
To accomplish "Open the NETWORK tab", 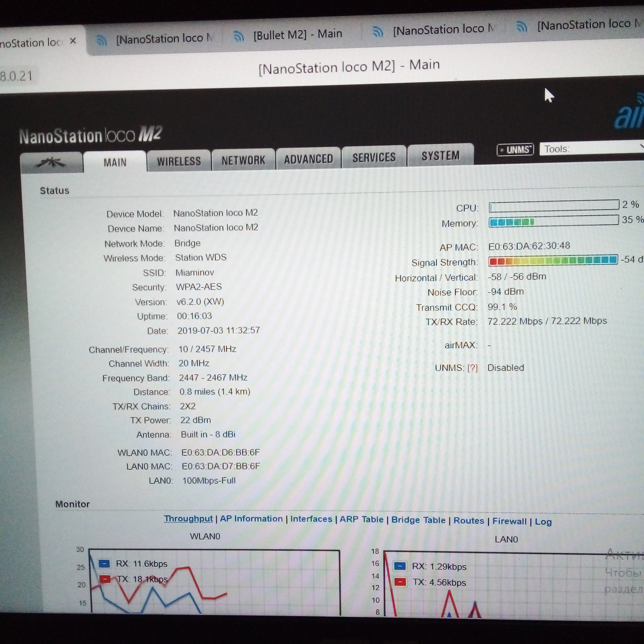I will (x=243, y=160).
